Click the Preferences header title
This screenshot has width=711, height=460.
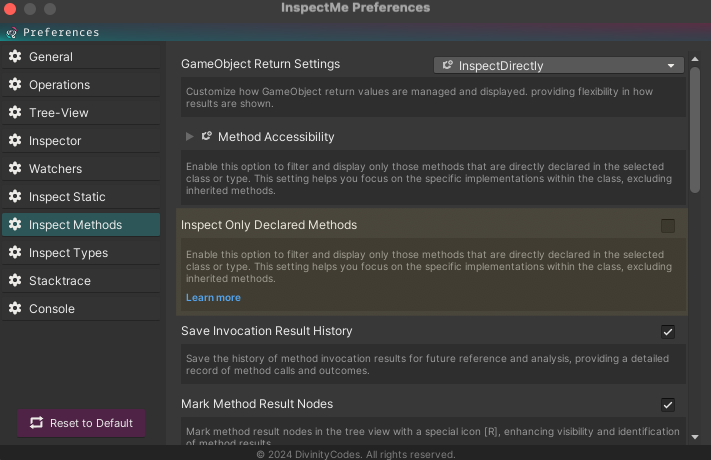[61, 32]
